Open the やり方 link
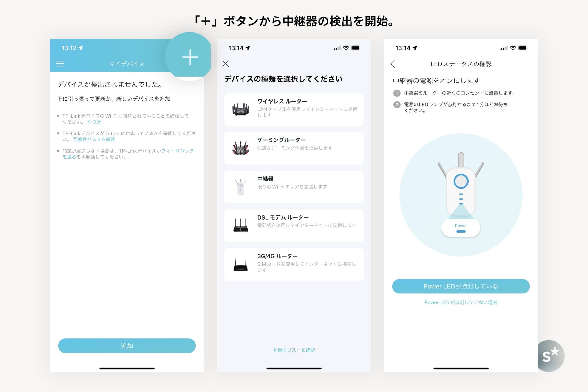This screenshot has width=588, height=392. point(94,122)
